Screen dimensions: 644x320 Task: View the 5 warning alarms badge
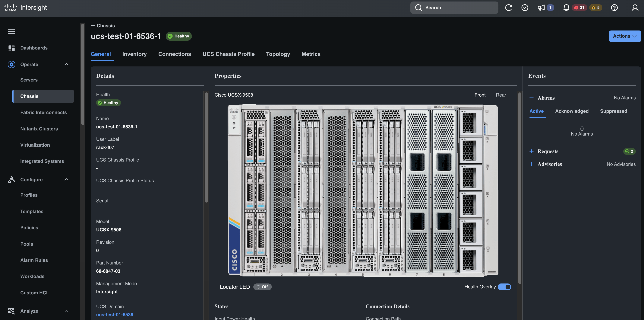click(596, 8)
